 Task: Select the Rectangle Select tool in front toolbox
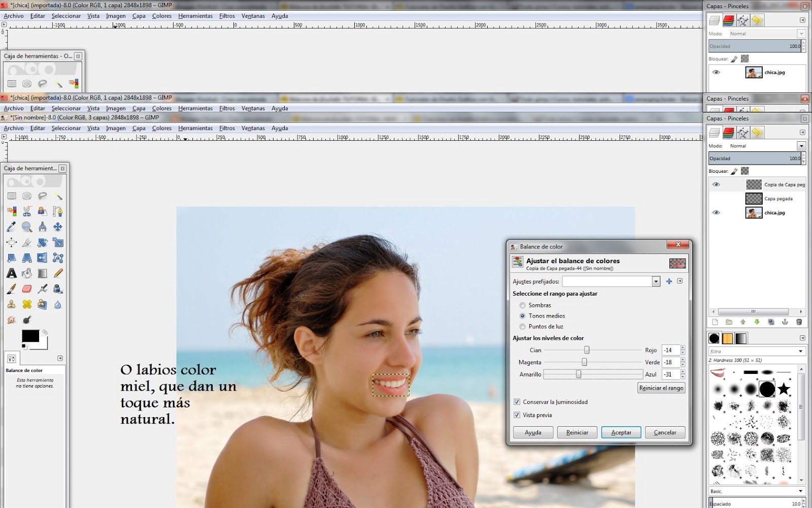coord(12,196)
